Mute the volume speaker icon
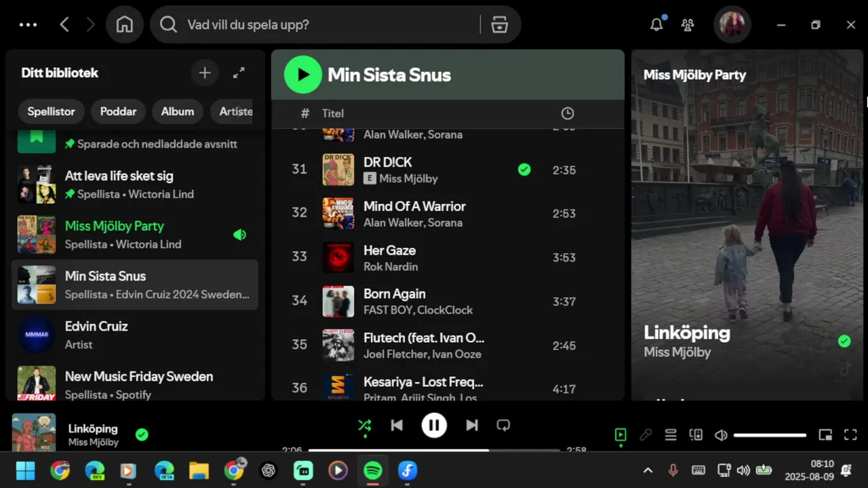868x488 pixels. (721, 435)
